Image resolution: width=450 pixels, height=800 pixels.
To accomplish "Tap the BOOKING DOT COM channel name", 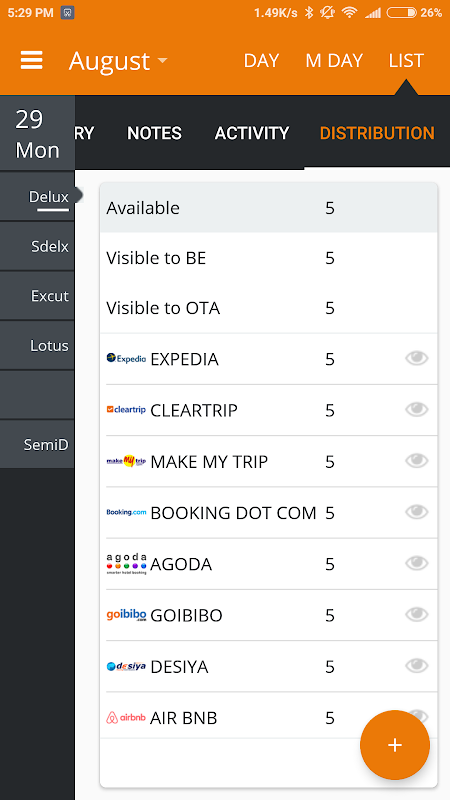I will click(x=233, y=513).
